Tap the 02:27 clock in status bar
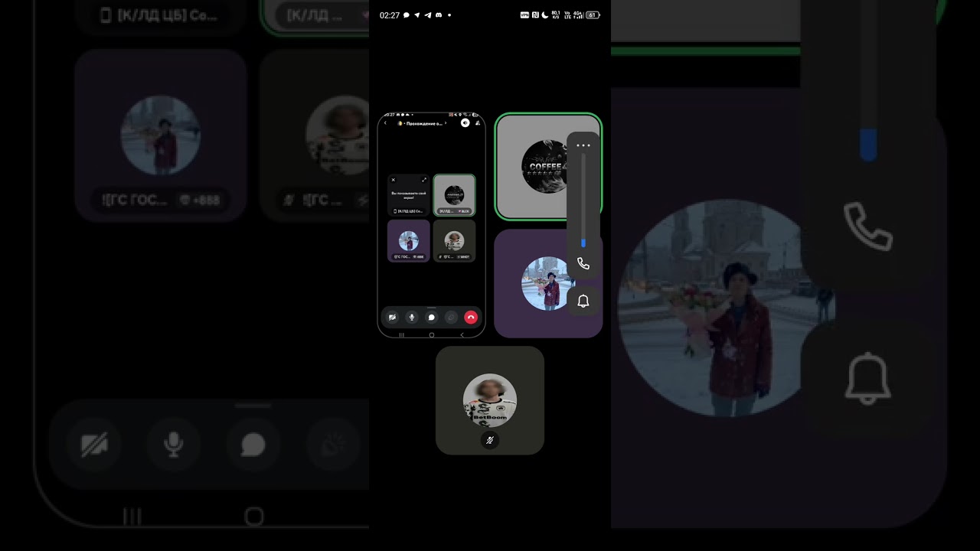Screen dimensions: 980x551 390,15
